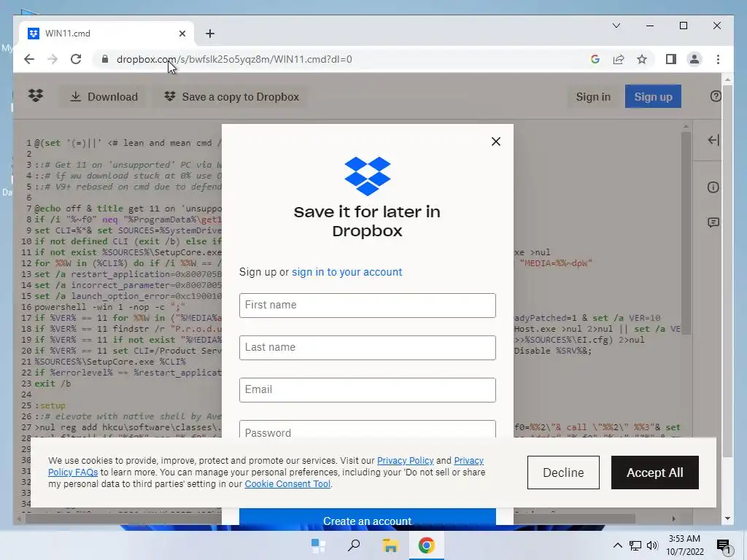This screenshot has height=560, width=747.
Task: Click the browser forward arrow
Action: coord(53,59)
